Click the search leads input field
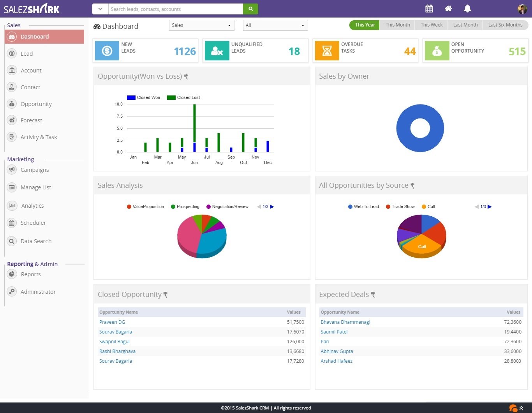This screenshot has height=413, width=532. (175, 9)
